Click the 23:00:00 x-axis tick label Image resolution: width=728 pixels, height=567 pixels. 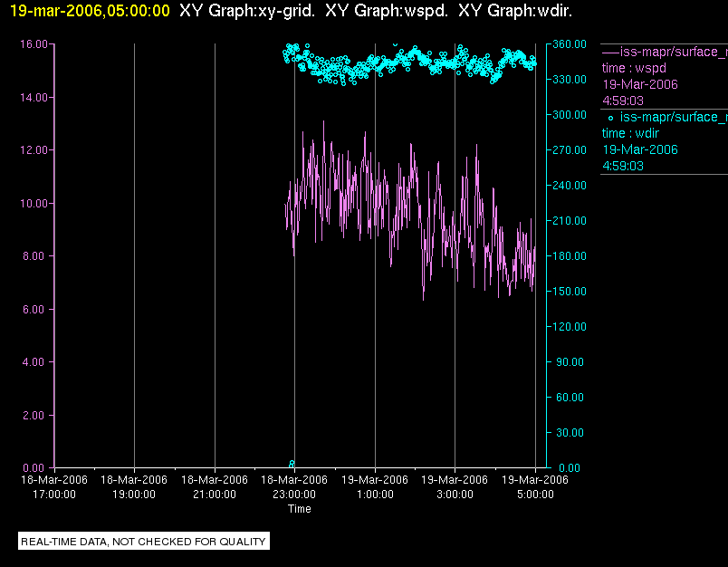pyautogui.click(x=294, y=495)
